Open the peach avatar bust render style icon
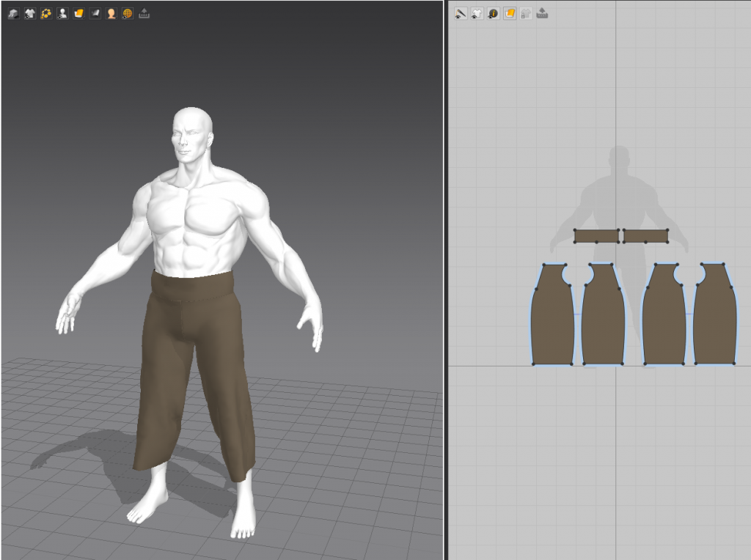 tap(111, 13)
